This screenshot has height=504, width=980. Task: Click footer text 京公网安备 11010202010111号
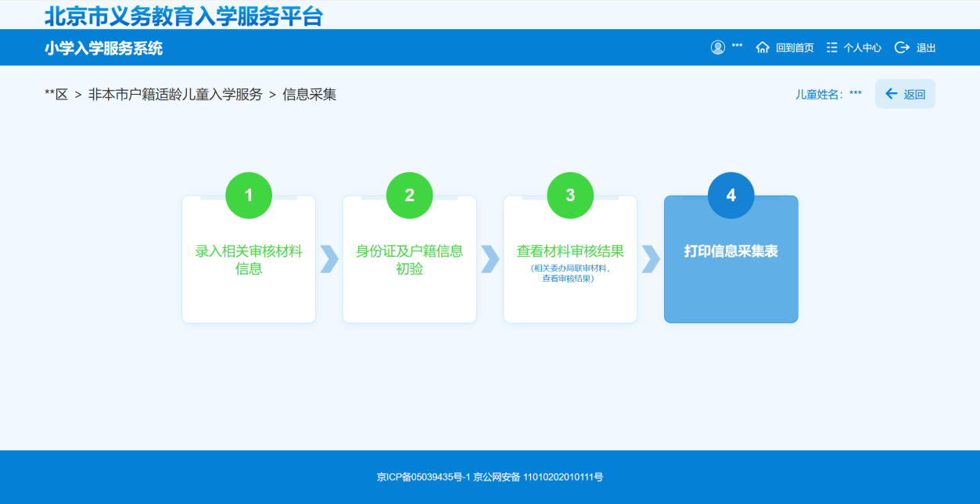538,477
